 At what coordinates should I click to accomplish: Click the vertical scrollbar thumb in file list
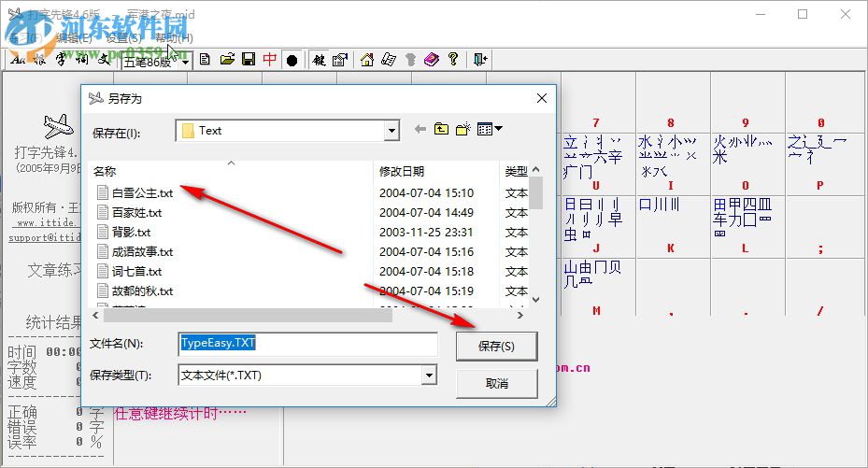pos(536,193)
